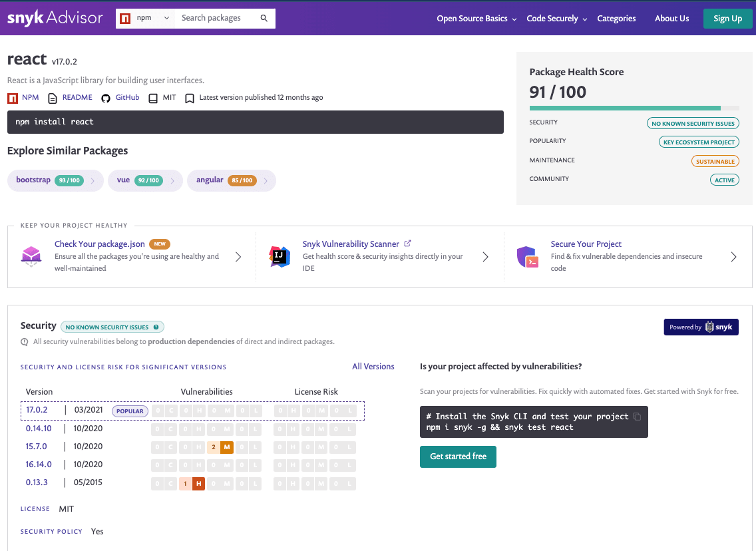Open version 0.13.3 link

point(37,482)
